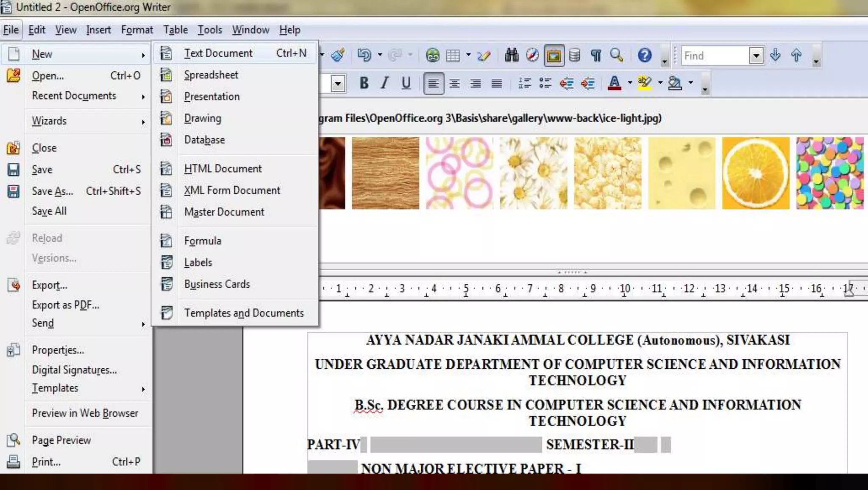Choose Export as PDF menu entry
The height and width of the screenshot is (490, 868).
[65, 305]
